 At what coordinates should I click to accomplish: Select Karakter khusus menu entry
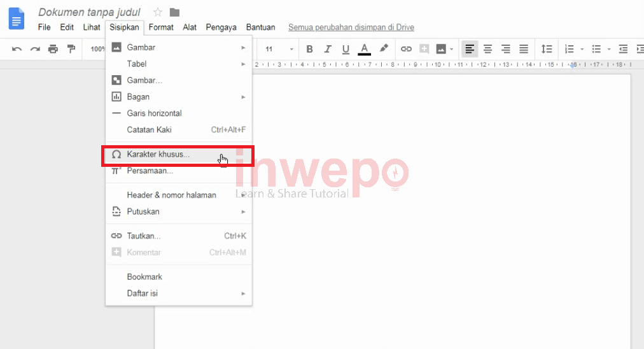pos(179,155)
